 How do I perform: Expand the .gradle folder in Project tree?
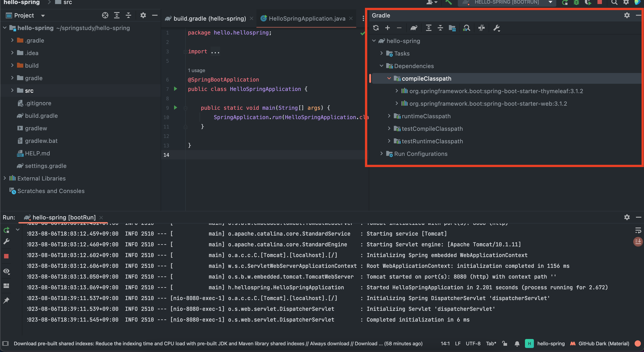(12, 40)
